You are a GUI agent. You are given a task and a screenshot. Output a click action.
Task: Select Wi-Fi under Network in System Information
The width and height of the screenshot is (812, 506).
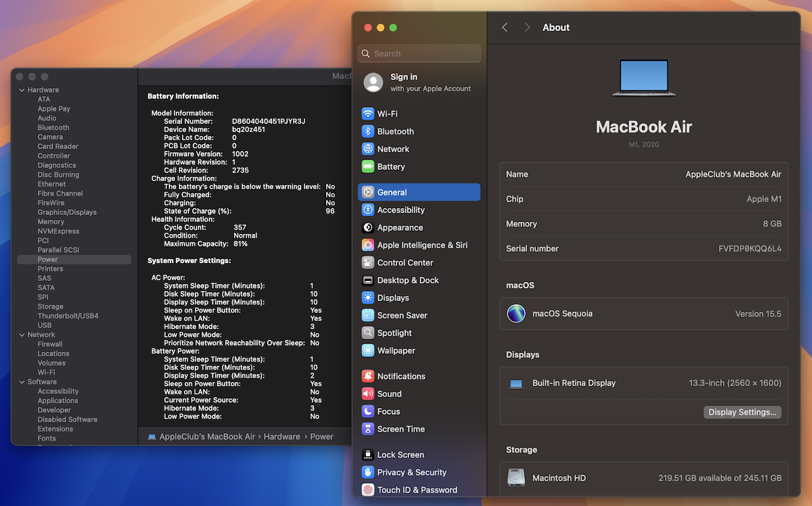46,373
